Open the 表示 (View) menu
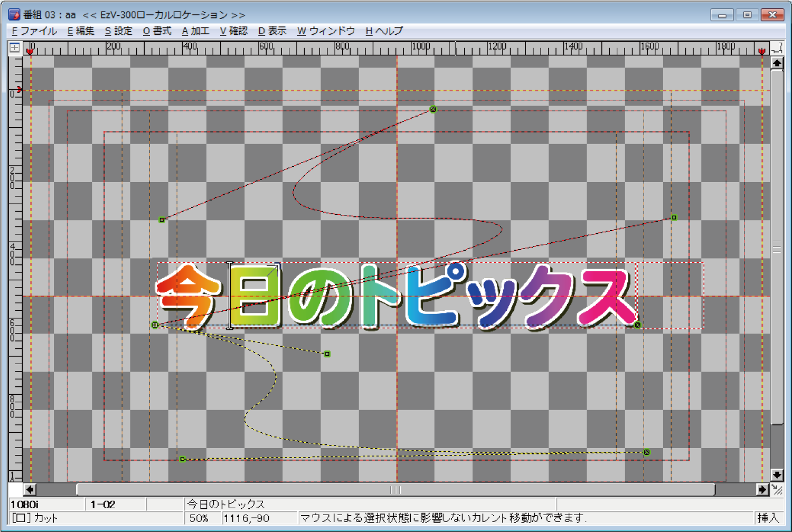The width and height of the screenshot is (792, 532). click(x=272, y=31)
